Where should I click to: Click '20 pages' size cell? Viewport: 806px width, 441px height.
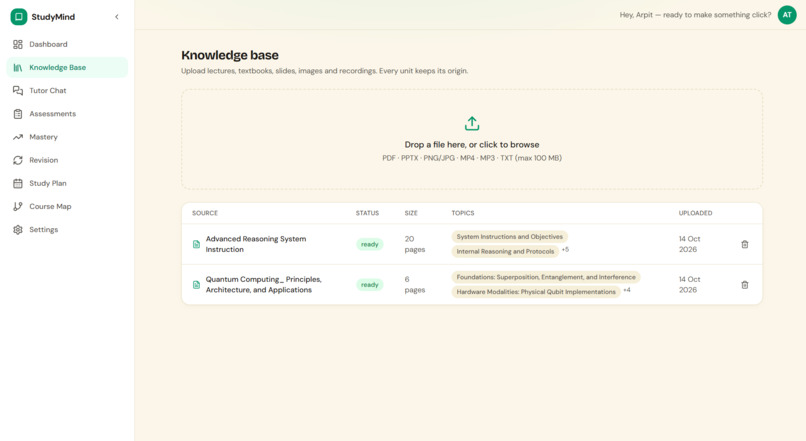coord(415,244)
